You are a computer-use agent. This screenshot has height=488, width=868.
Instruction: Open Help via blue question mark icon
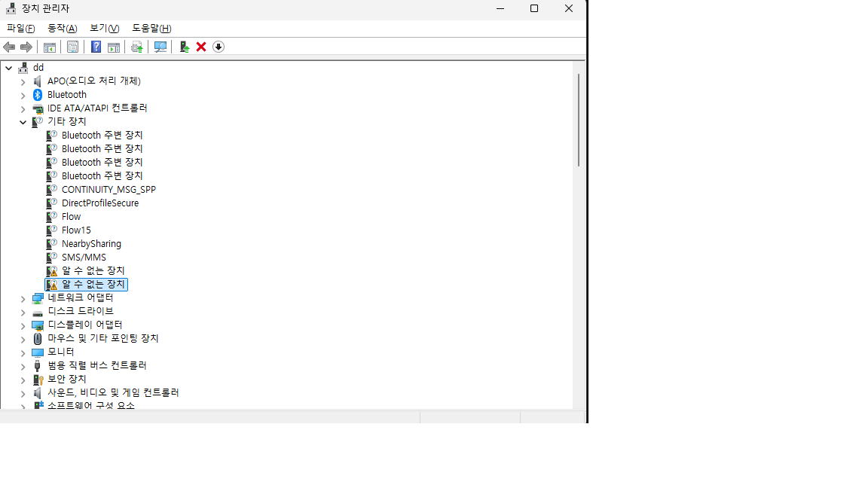(96, 47)
